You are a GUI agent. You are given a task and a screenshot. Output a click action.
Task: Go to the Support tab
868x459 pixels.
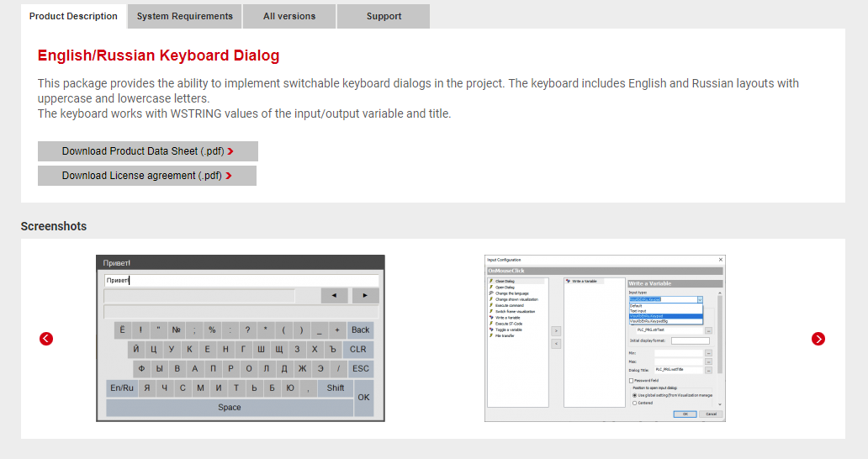(384, 17)
